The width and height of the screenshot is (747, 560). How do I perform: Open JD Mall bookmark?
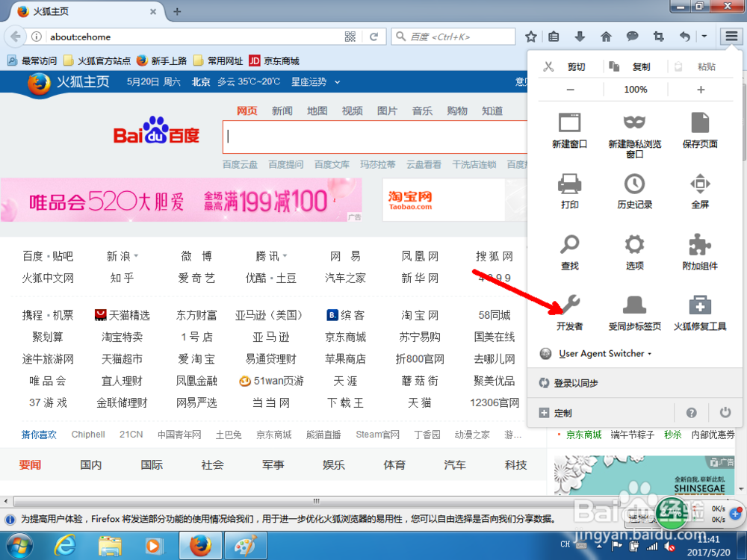274,61
